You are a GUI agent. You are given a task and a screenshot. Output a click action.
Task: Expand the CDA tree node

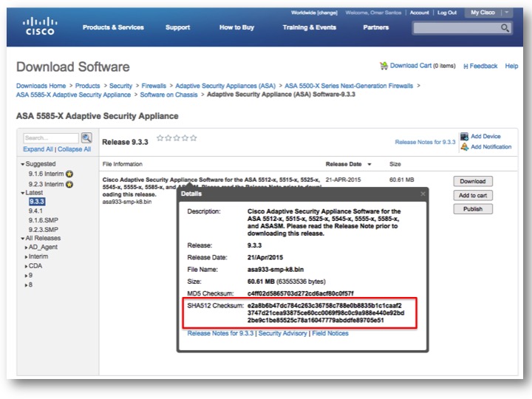(26, 266)
